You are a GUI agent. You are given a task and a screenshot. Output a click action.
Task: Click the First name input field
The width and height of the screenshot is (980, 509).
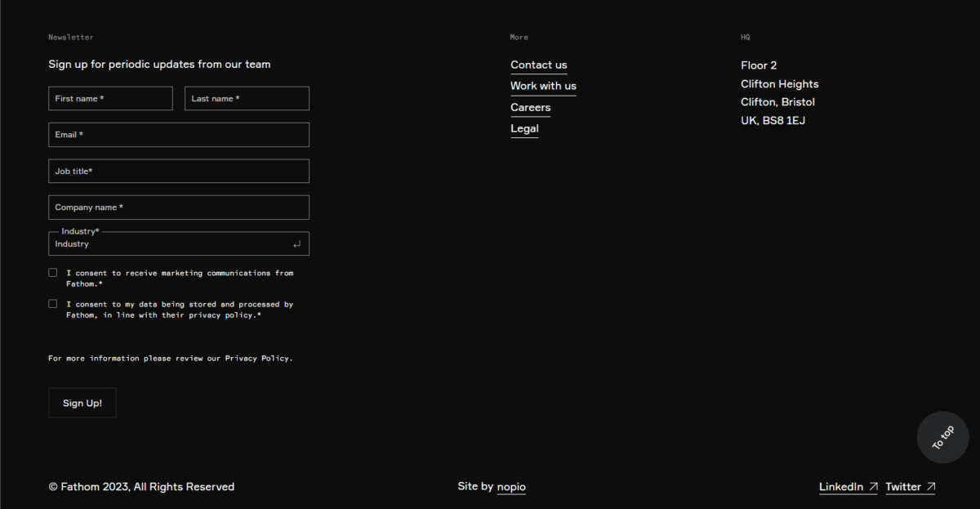[110, 98]
